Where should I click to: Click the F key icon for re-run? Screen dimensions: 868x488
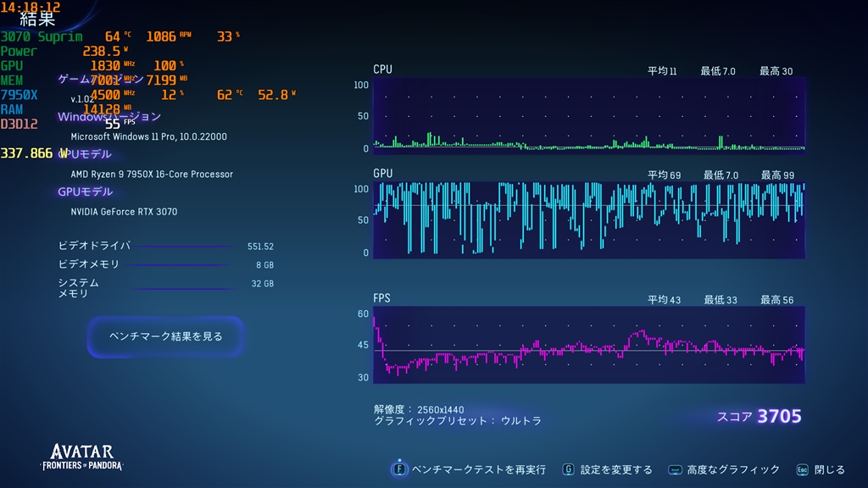tap(399, 469)
